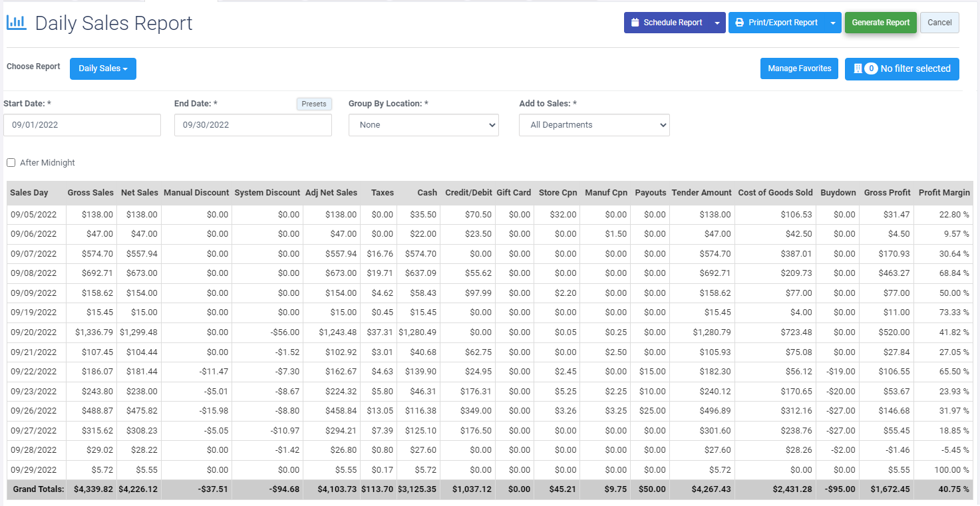Click Cancel to exit the report

click(939, 22)
